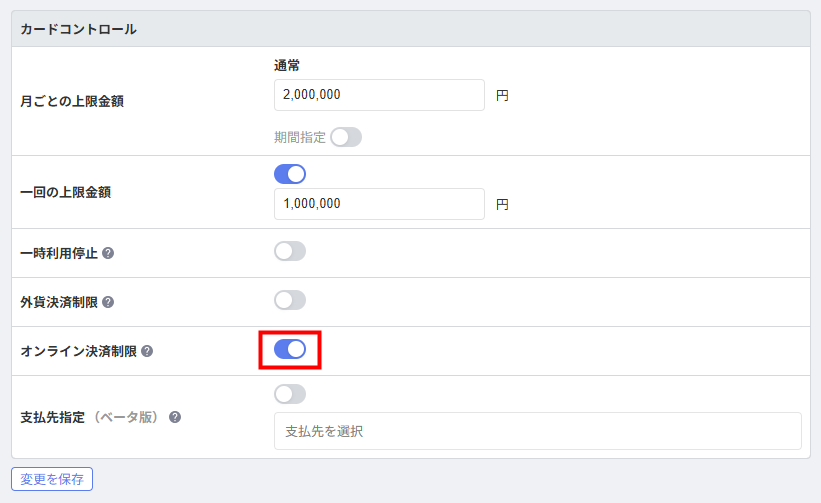Click the オンライン決済制限 label text
This screenshot has height=503, width=821.
pyautogui.click(x=79, y=351)
